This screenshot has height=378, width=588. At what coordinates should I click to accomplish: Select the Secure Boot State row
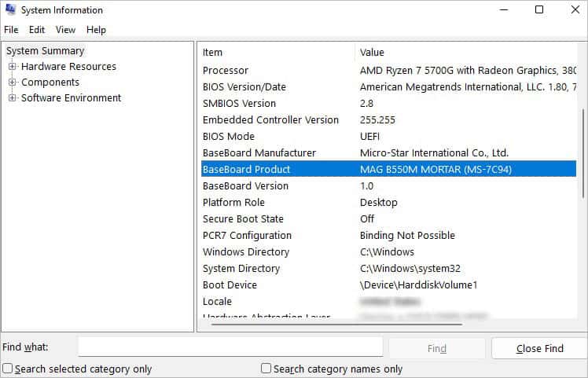[x=388, y=218]
